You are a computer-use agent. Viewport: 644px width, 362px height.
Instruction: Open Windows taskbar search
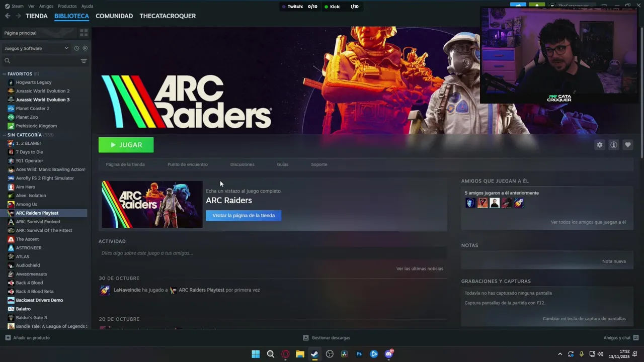click(271, 354)
